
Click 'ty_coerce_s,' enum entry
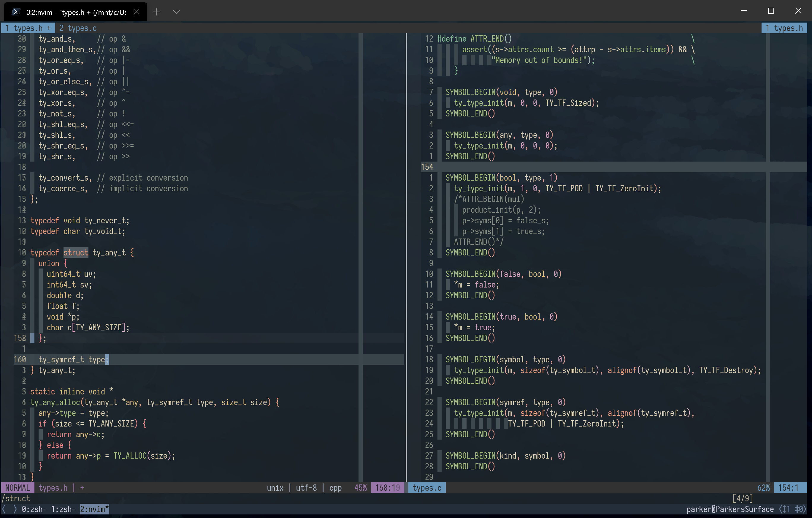tap(63, 188)
